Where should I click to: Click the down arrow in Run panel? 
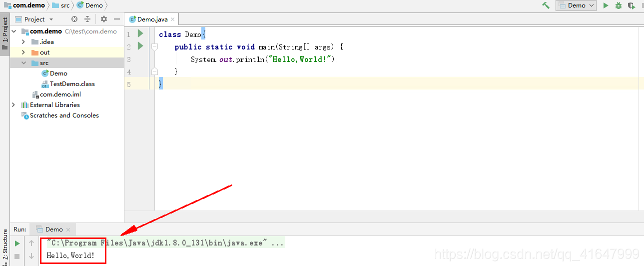coord(31,256)
